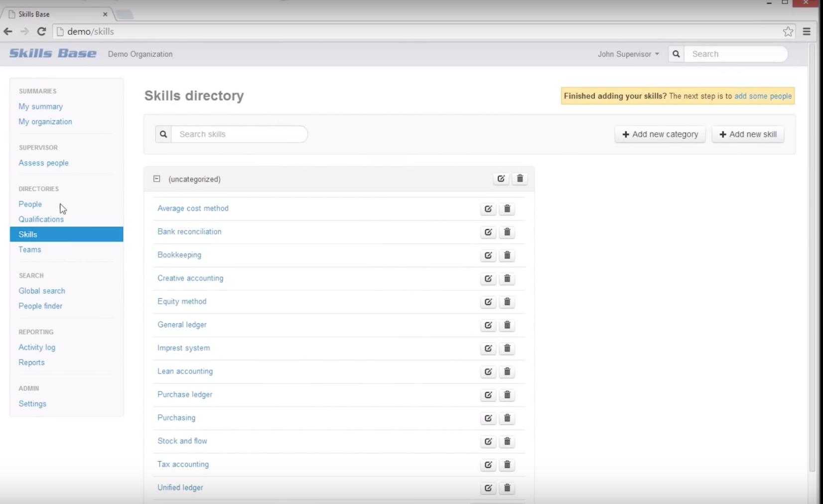The height and width of the screenshot is (504, 823).
Task: Edit the Bank reconciliation skill
Action: pyautogui.click(x=488, y=232)
